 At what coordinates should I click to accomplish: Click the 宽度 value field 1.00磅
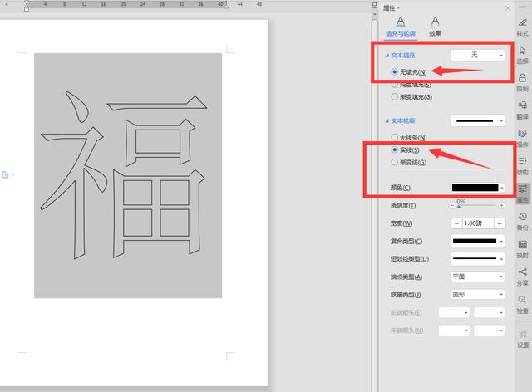coord(478,223)
